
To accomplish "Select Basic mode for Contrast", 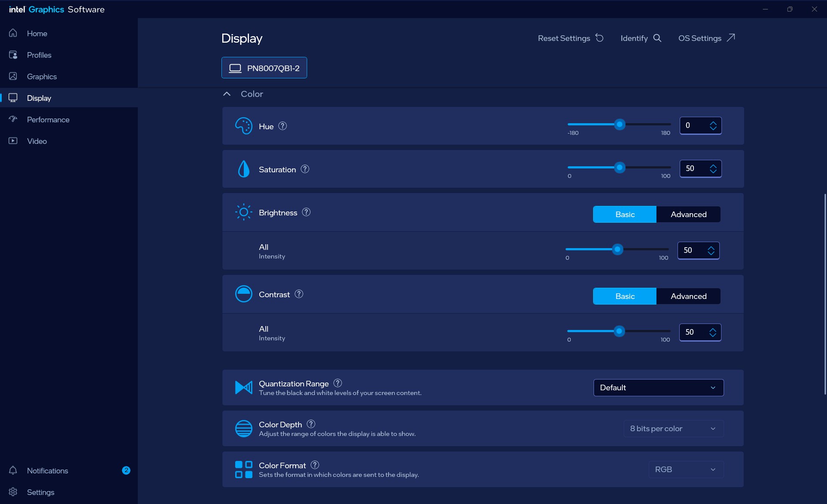I will pyautogui.click(x=625, y=296).
